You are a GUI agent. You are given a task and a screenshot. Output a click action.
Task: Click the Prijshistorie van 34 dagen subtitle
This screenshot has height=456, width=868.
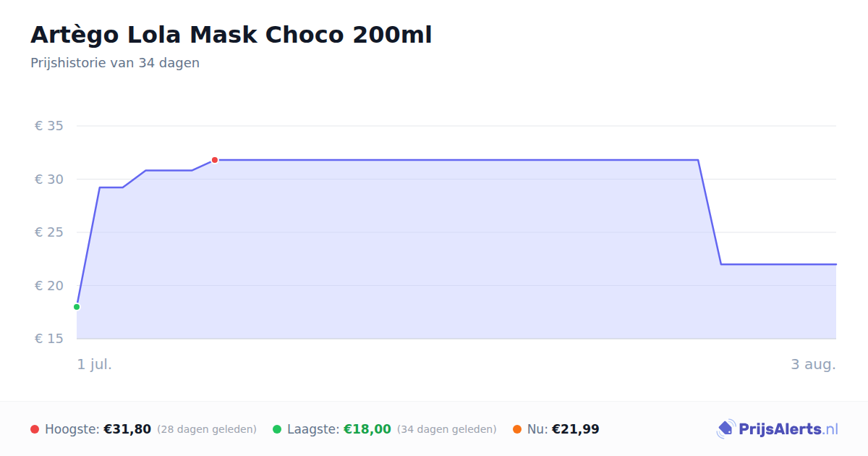click(115, 63)
